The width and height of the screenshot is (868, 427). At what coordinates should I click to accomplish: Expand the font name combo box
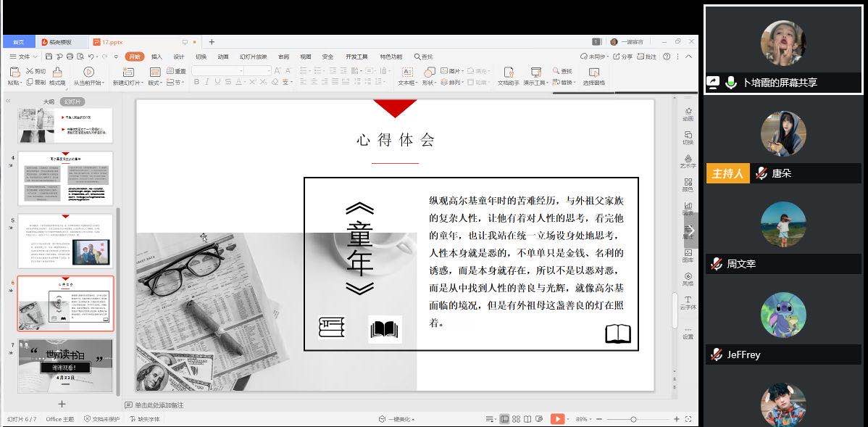click(241, 71)
